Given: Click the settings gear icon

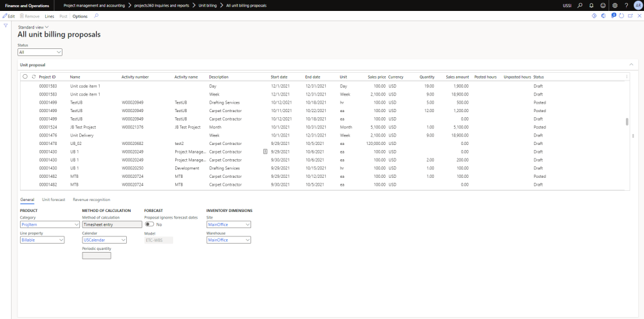Looking at the screenshot, I should pyautogui.click(x=614, y=5).
